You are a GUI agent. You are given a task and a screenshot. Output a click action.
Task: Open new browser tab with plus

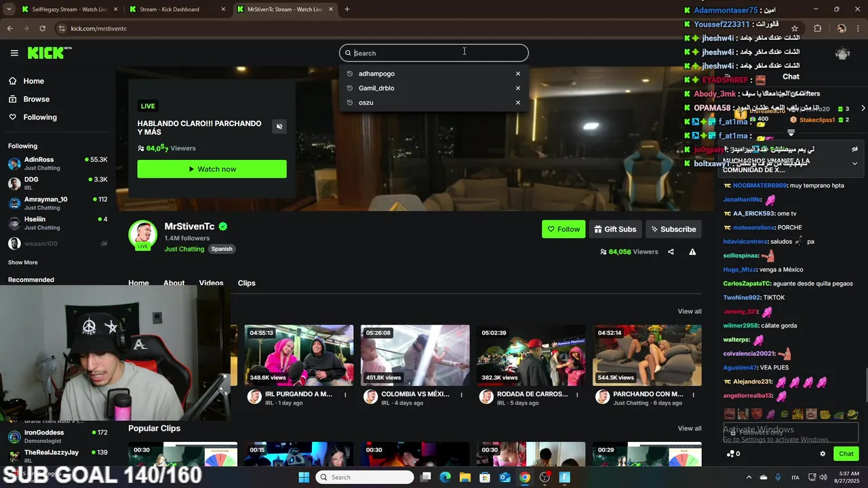[x=347, y=9]
